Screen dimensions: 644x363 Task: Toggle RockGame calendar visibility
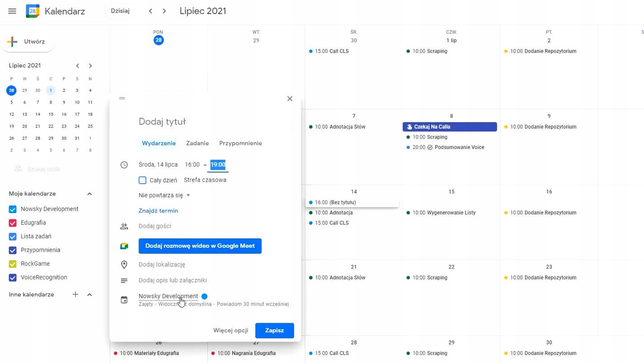[13, 264]
